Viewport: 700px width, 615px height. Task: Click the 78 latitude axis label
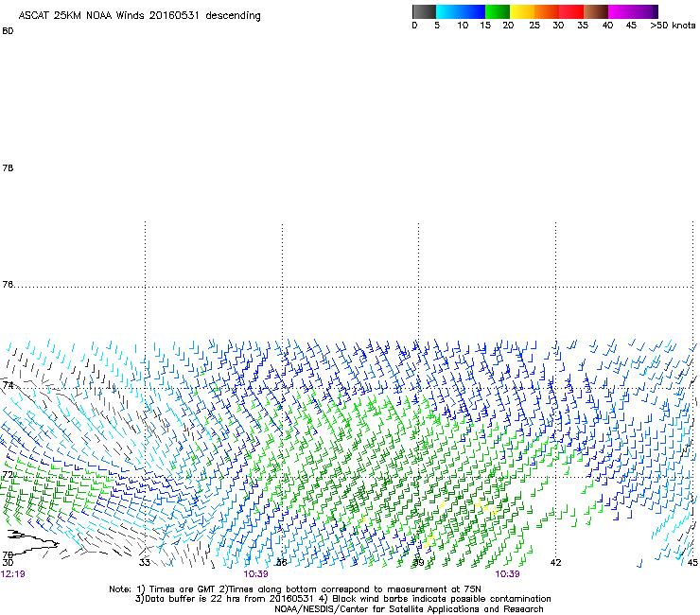coord(8,167)
